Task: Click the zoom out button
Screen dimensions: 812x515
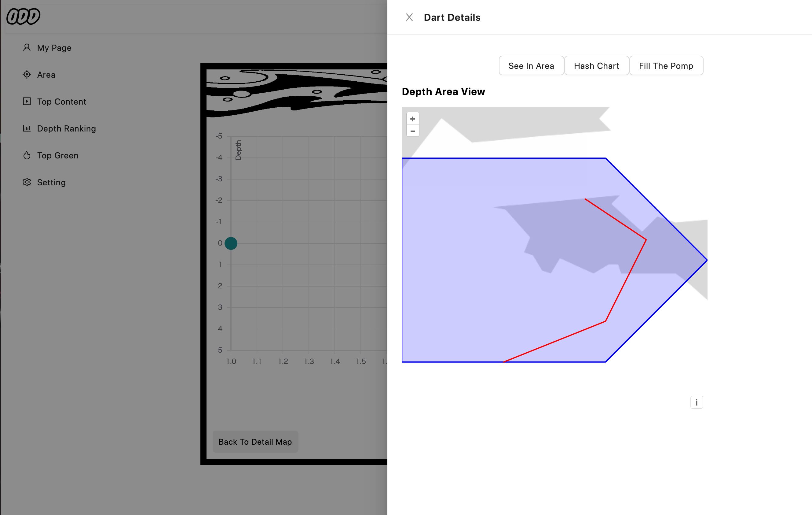Action: click(x=412, y=131)
